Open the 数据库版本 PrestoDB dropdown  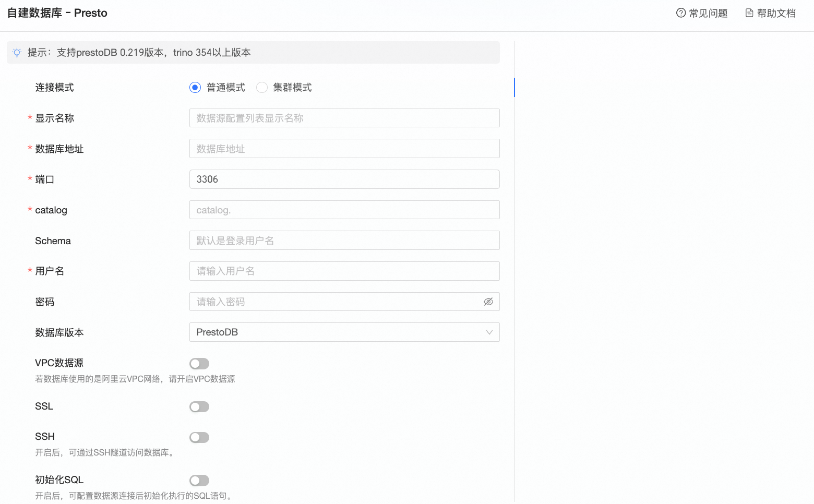point(344,332)
